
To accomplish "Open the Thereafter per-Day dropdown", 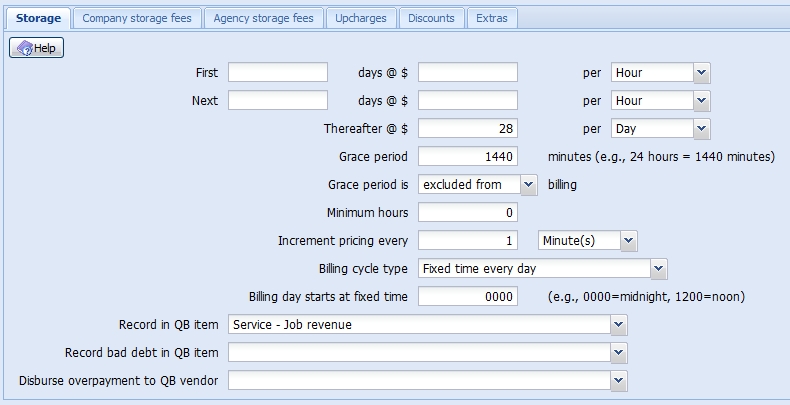I will pos(701,128).
